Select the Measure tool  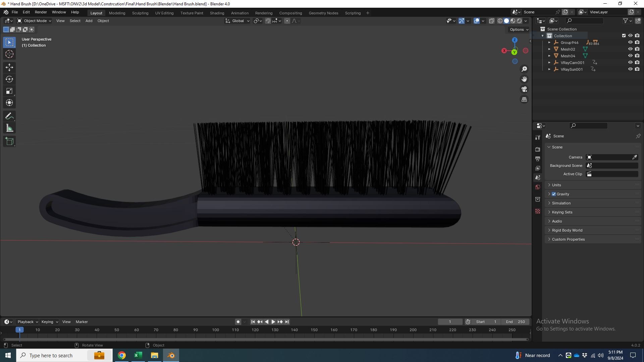point(9,128)
